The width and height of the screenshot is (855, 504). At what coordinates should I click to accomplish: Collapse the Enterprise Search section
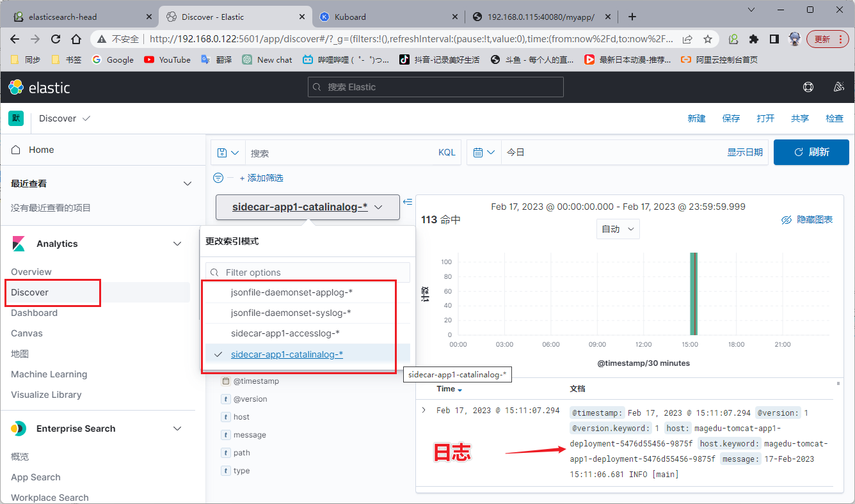[178, 429]
